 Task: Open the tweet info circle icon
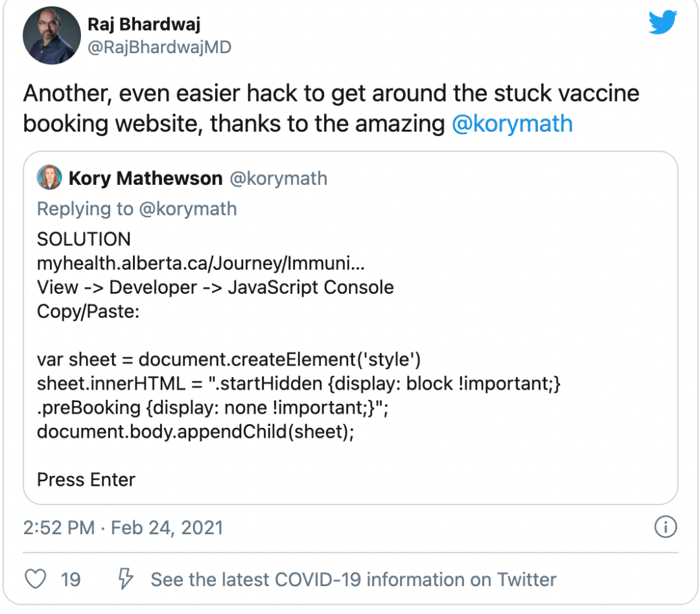pos(666,527)
